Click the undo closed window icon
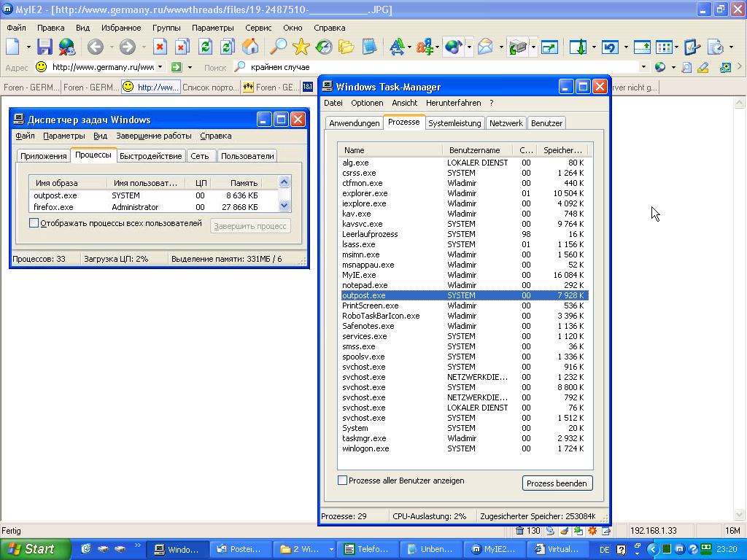 611,47
